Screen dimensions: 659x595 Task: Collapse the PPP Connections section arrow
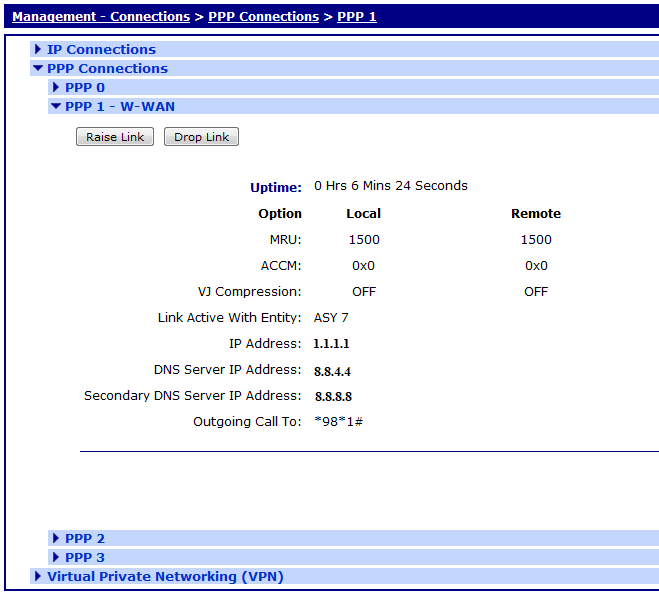pyautogui.click(x=38, y=68)
